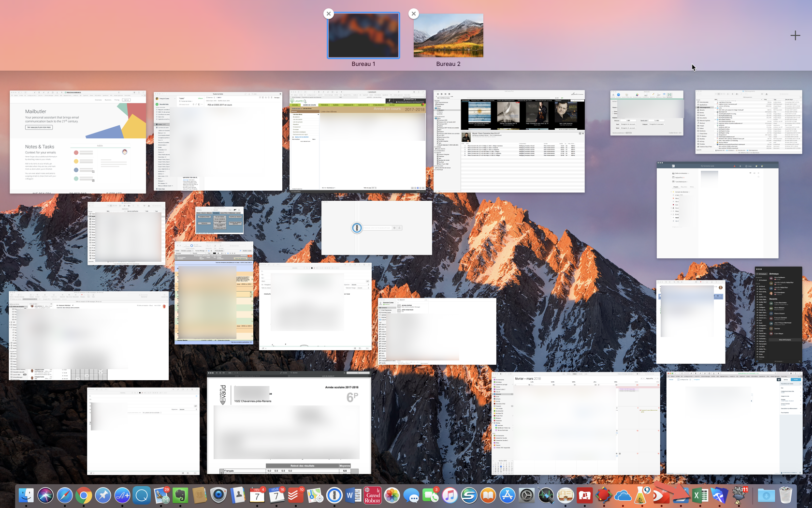Open the flask icon with badge 9

642,495
